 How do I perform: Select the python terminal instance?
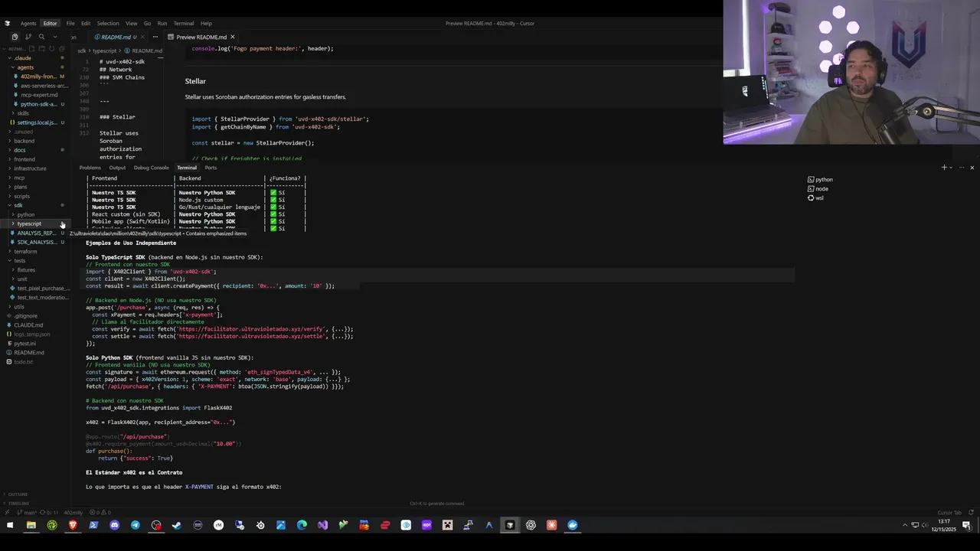[820, 180]
